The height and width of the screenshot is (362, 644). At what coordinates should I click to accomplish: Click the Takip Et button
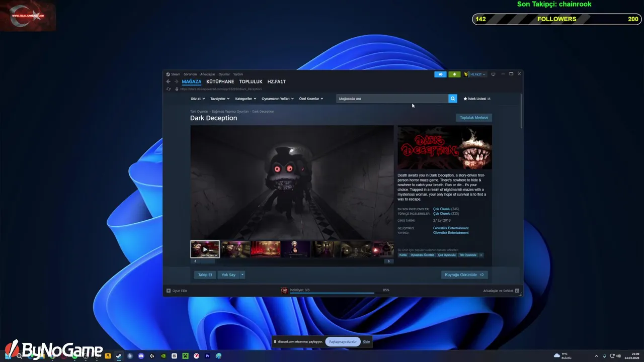pyautogui.click(x=205, y=275)
